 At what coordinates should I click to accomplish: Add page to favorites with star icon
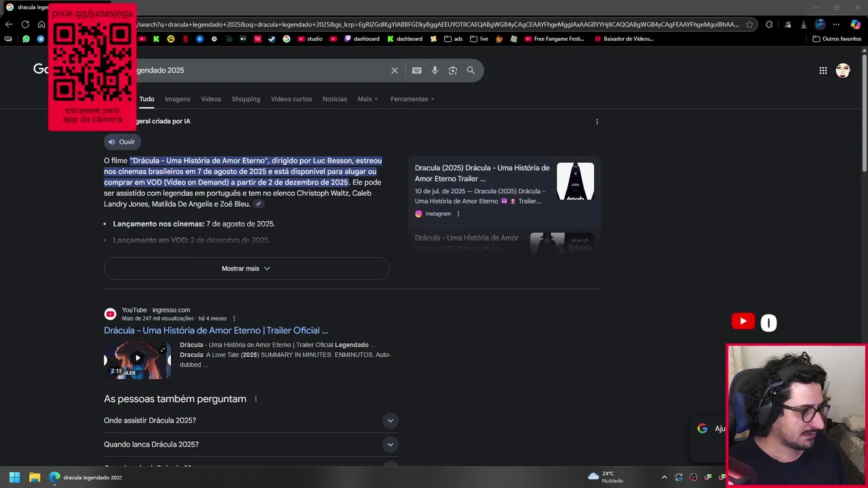coord(749,24)
